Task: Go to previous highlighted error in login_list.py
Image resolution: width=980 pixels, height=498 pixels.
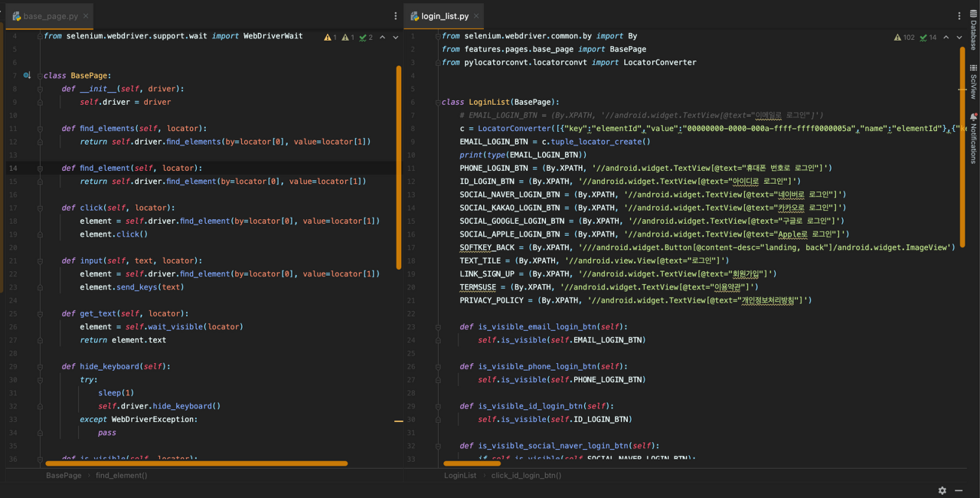Action: pos(946,37)
